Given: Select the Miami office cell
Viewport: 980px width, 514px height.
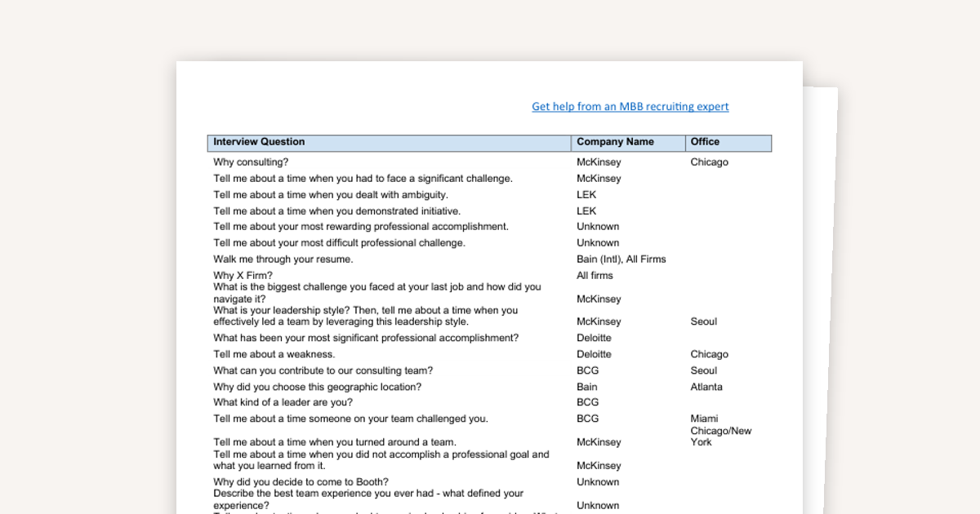Looking at the screenshot, I should pyautogui.click(x=704, y=419).
